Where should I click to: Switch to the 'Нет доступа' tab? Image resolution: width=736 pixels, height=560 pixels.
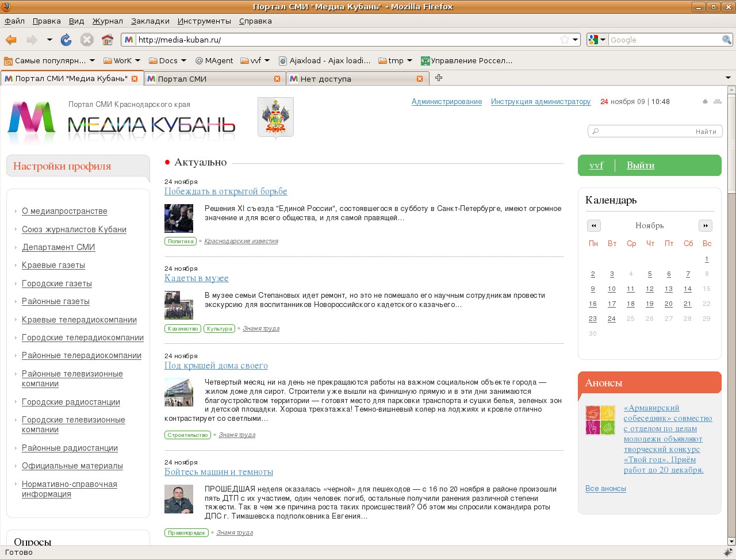click(x=356, y=79)
